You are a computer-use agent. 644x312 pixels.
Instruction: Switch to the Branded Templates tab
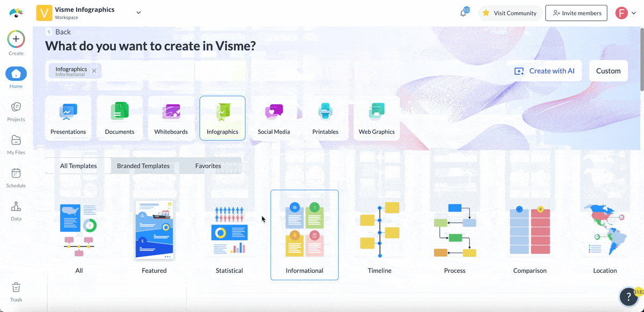click(143, 166)
